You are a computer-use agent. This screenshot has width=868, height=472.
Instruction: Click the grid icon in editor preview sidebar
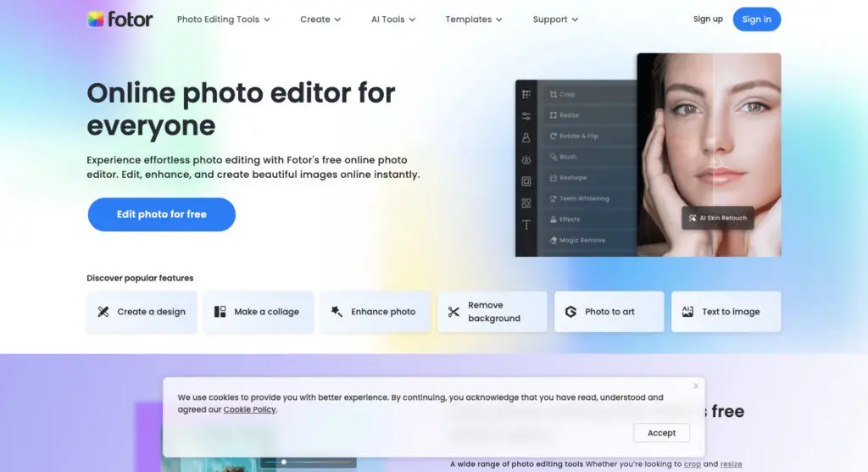[x=526, y=95]
